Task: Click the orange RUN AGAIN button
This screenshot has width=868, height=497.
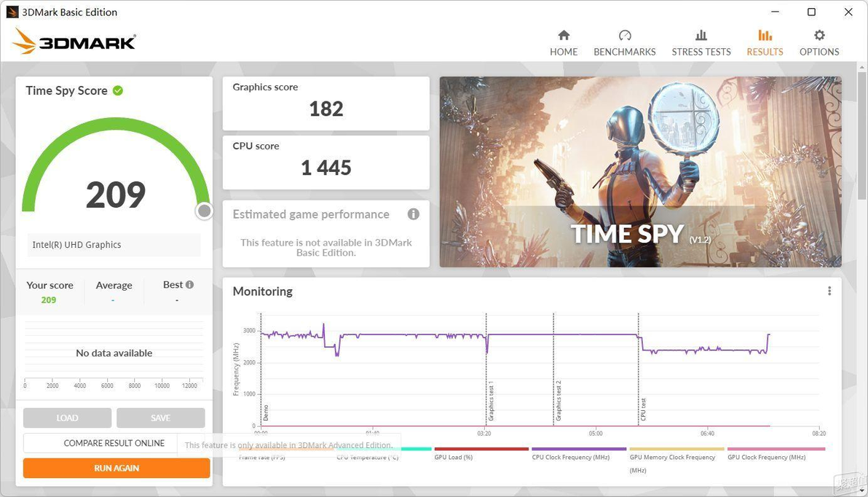Action: tap(117, 468)
